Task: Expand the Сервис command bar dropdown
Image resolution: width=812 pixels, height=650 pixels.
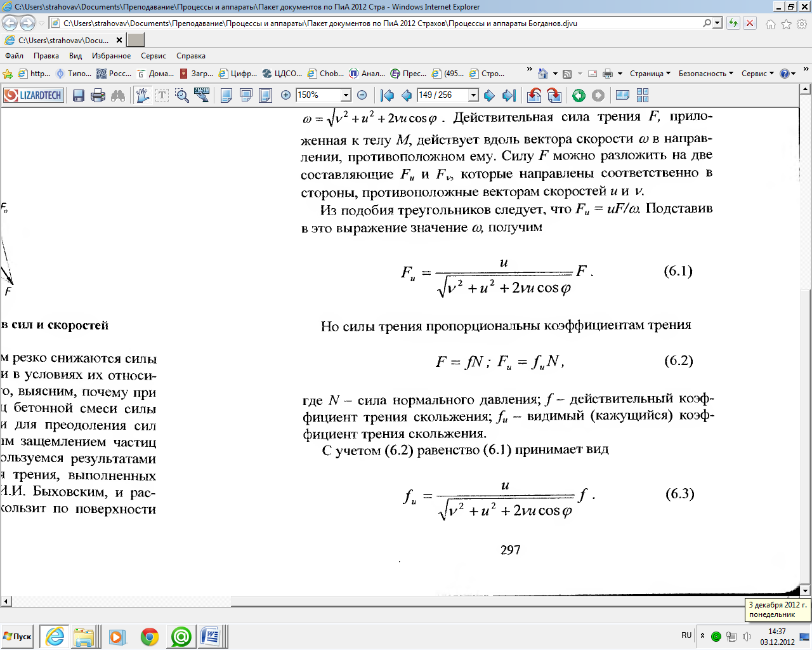Action: (758, 74)
